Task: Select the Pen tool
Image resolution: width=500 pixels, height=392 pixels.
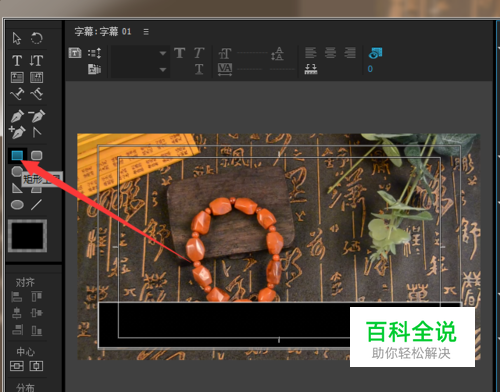Action: coord(17,116)
